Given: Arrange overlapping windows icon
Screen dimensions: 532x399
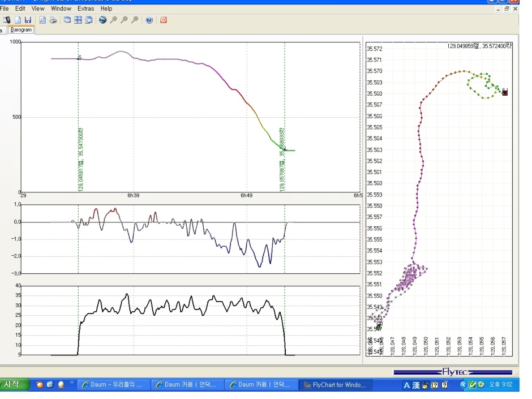Looking at the screenshot, I should click(x=89, y=20).
